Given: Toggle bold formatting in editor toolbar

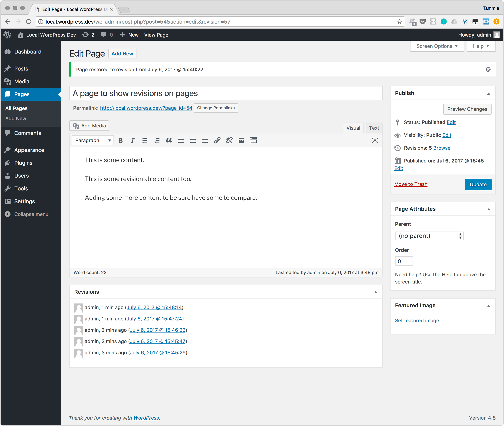Looking at the screenshot, I should (x=120, y=140).
